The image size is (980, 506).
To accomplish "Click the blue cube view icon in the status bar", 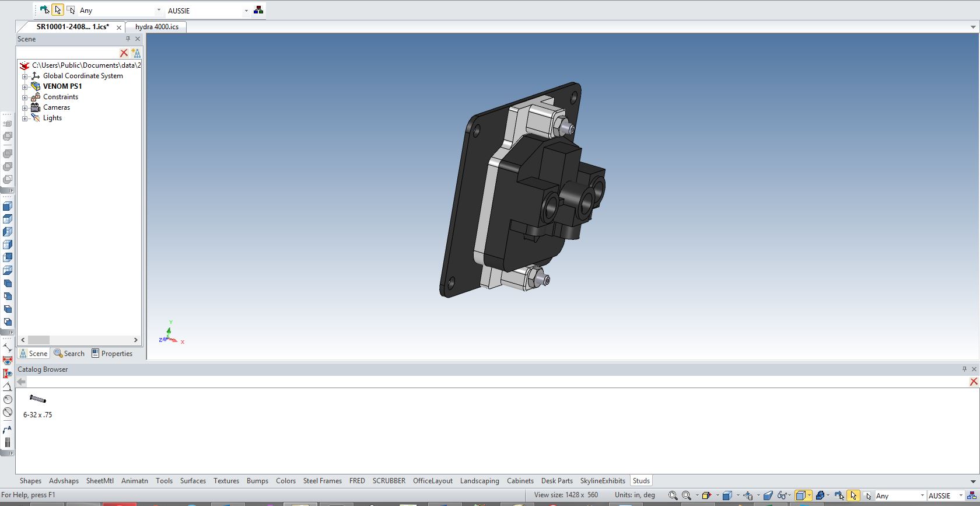I will 727,495.
